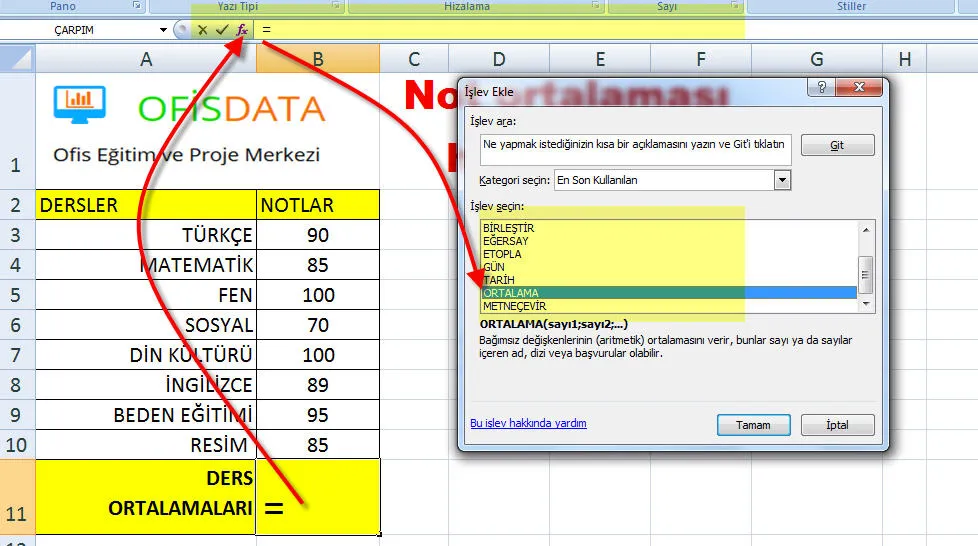Expand the Kategori seçin dropdown
This screenshot has height=546, width=978.
[x=782, y=180]
